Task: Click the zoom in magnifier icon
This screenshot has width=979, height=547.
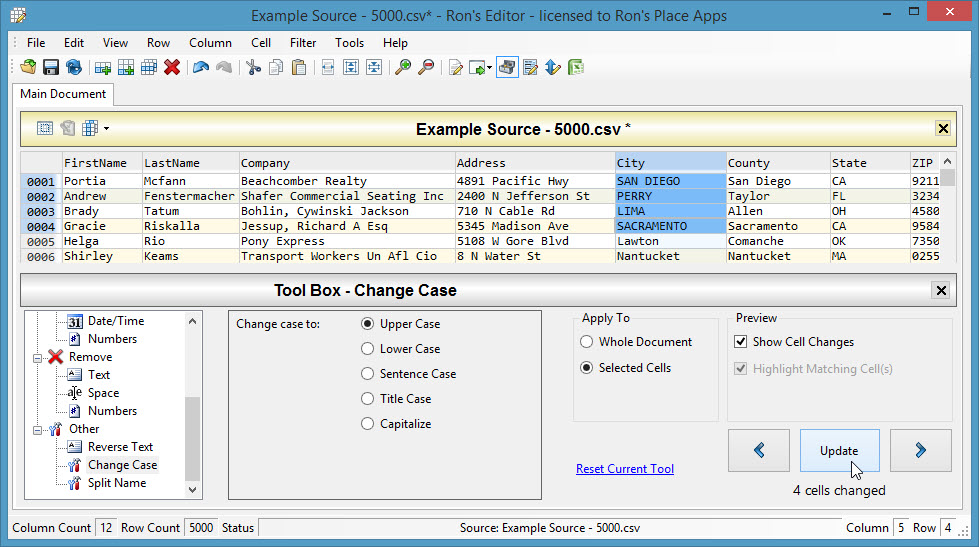Action: (x=403, y=68)
